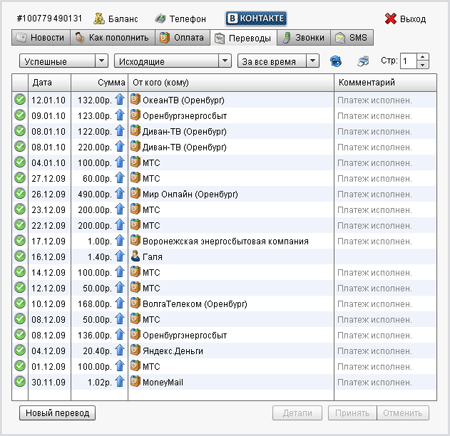Click the printer icon next to page field
The height and width of the screenshot is (436, 450).
click(363, 61)
